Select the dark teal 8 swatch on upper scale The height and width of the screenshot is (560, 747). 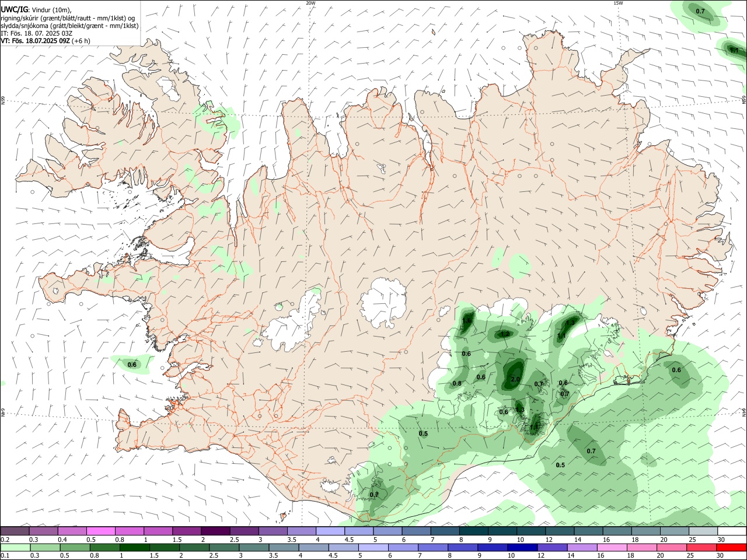tap(473, 531)
